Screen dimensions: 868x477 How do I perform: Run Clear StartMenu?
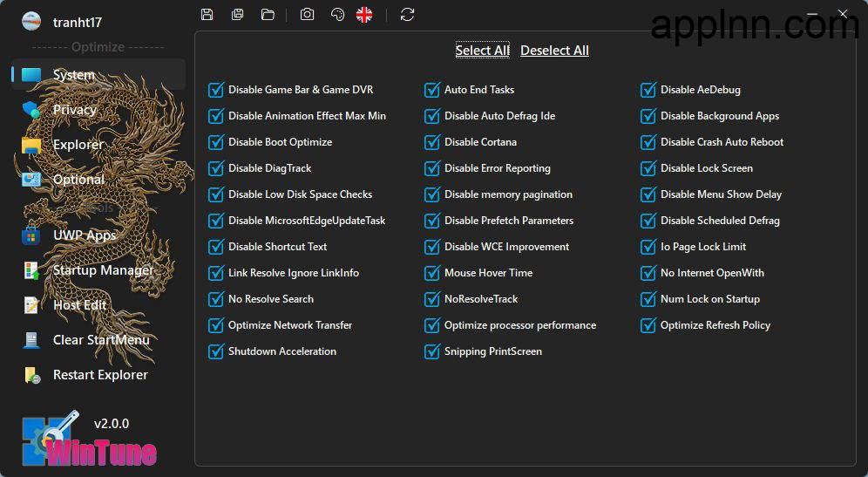(x=98, y=340)
